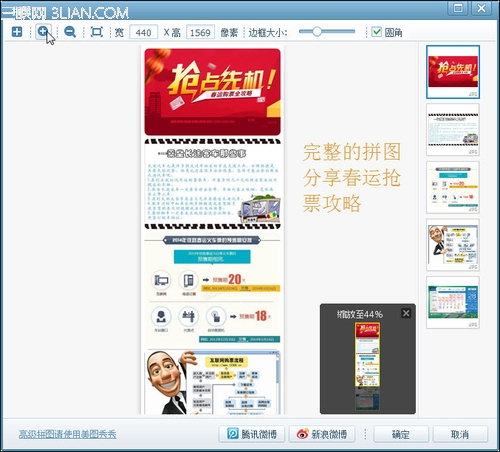
Task: Select the red banner thumbnail in sidebar
Action: click(x=453, y=72)
